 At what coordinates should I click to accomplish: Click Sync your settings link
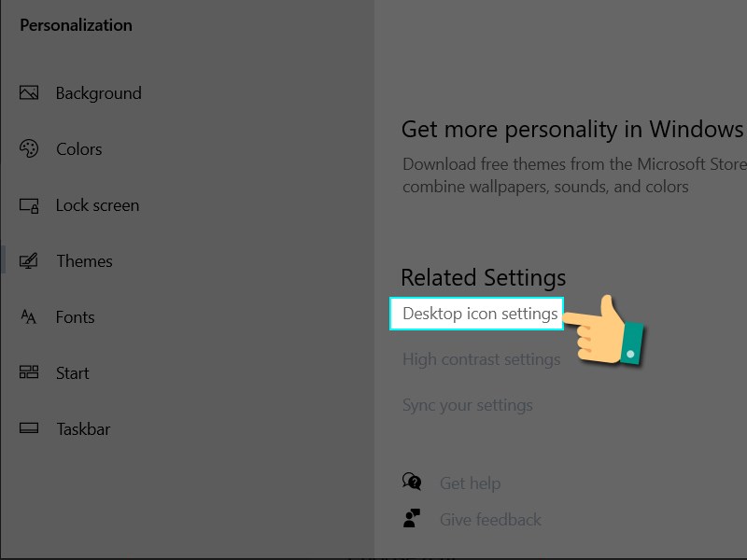click(467, 405)
